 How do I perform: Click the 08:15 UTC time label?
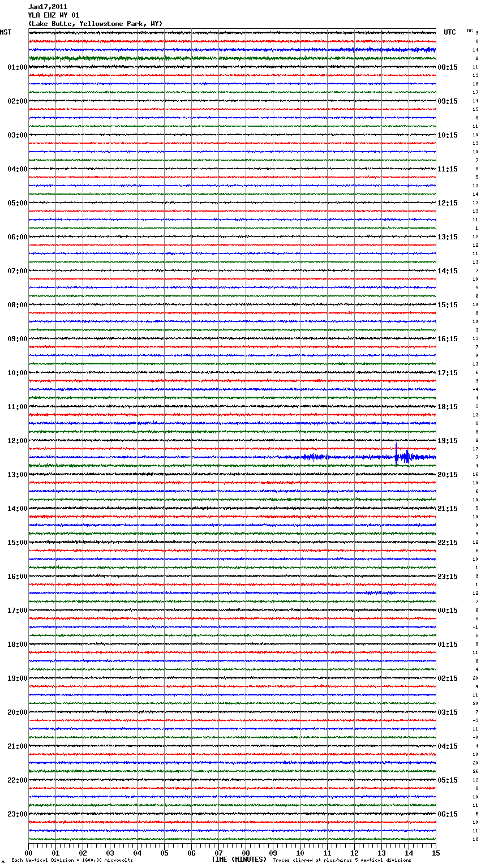tap(448, 67)
